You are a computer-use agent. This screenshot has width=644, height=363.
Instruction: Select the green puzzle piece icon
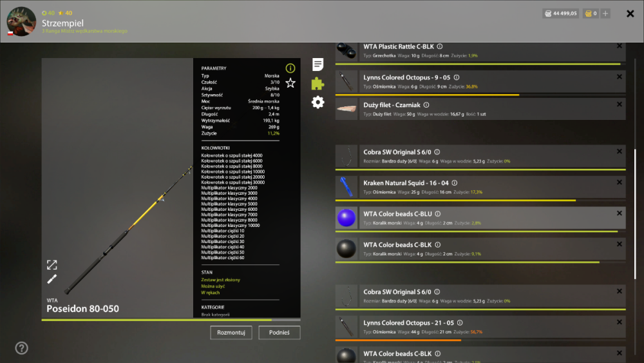tap(317, 83)
